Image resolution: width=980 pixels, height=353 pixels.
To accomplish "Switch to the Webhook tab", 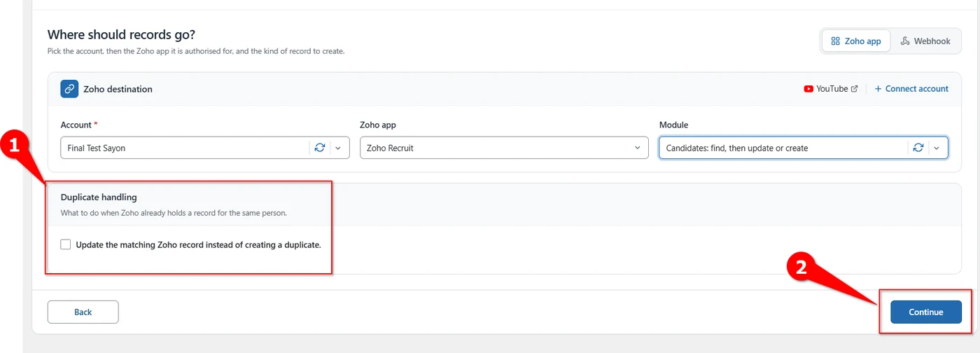I will tap(925, 41).
